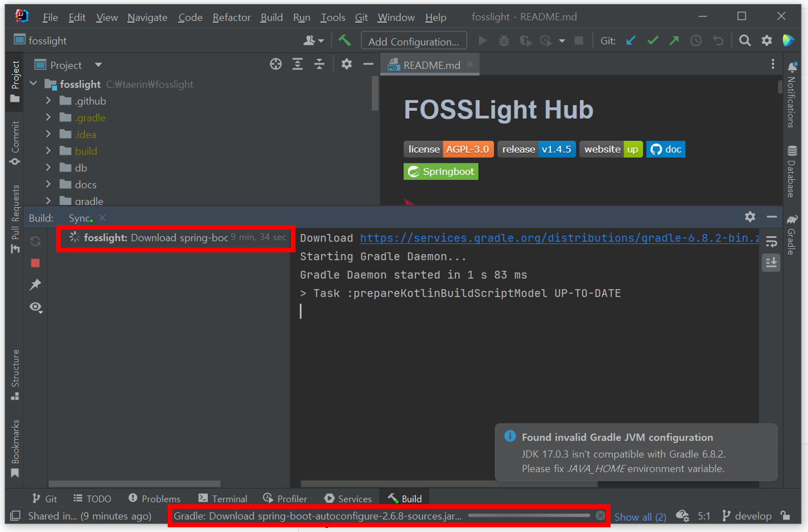This screenshot has width=808, height=532.
Task: Open Project panel options gear
Action: tap(346, 64)
